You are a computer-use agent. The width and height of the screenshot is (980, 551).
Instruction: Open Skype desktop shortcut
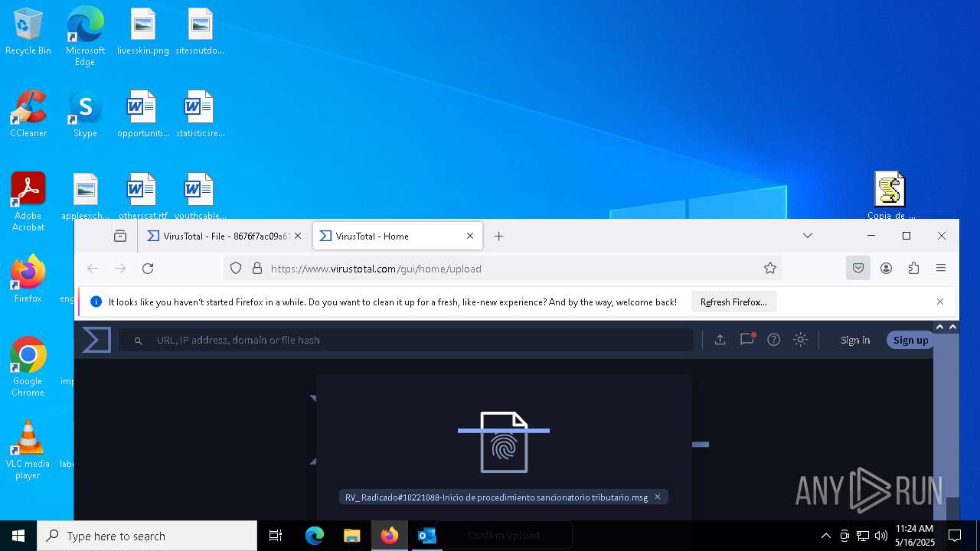85,114
